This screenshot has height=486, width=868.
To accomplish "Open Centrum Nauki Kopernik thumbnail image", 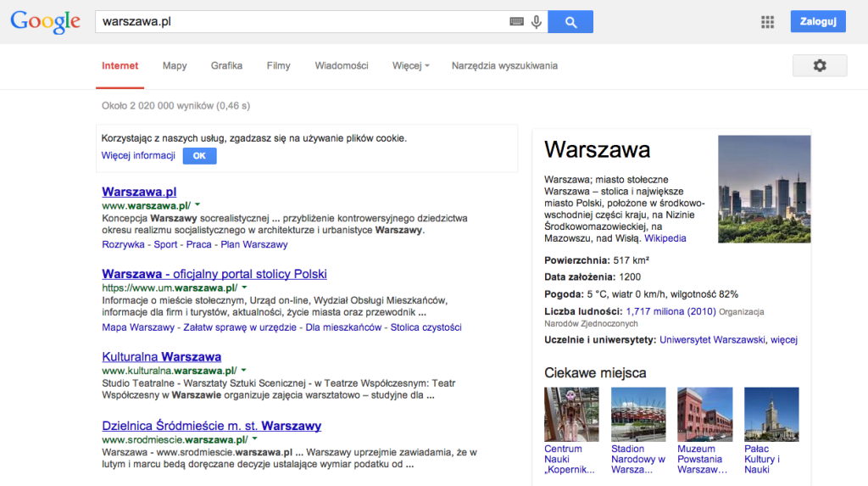I will click(x=571, y=414).
